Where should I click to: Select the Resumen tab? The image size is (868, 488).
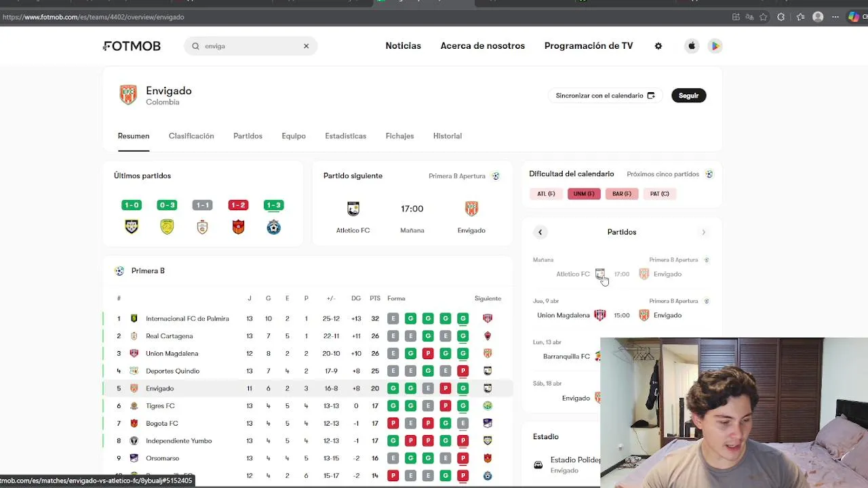[134, 136]
